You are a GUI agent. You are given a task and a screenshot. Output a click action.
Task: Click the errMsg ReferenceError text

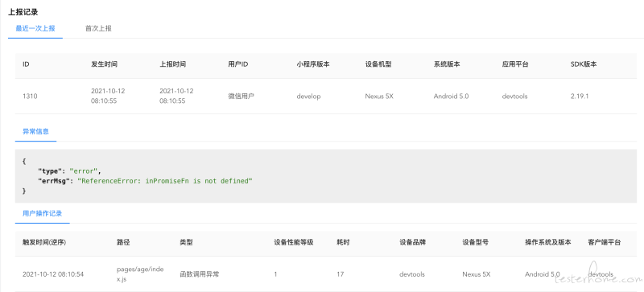165,181
